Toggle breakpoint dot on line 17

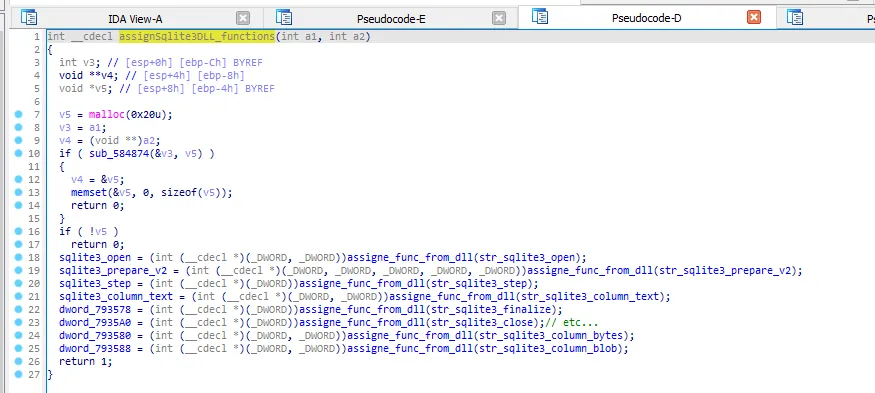click(18, 244)
